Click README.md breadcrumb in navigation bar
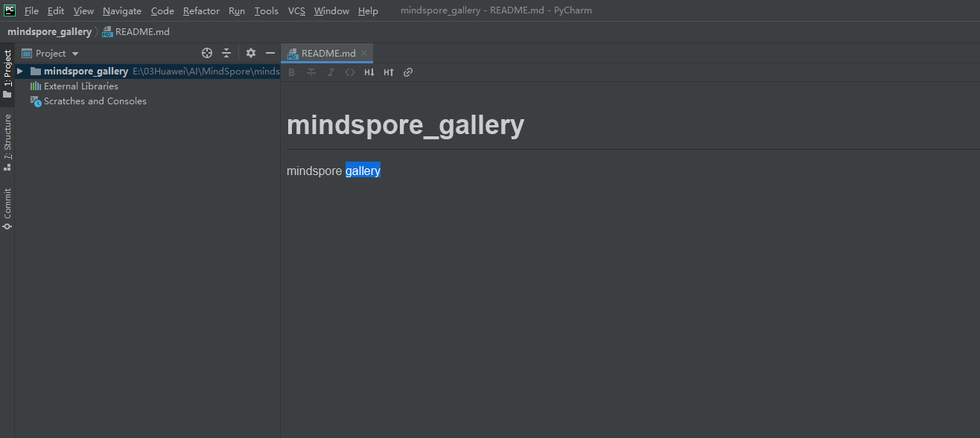 coord(136,32)
